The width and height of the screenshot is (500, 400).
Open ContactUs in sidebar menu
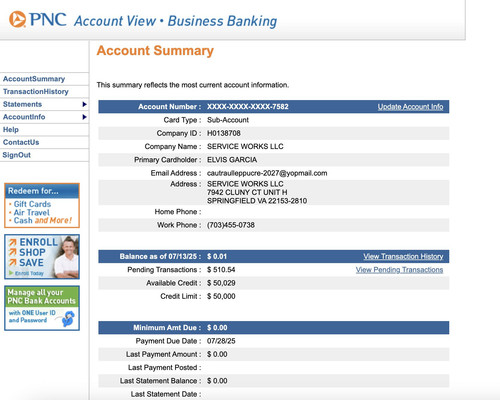pos(21,142)
